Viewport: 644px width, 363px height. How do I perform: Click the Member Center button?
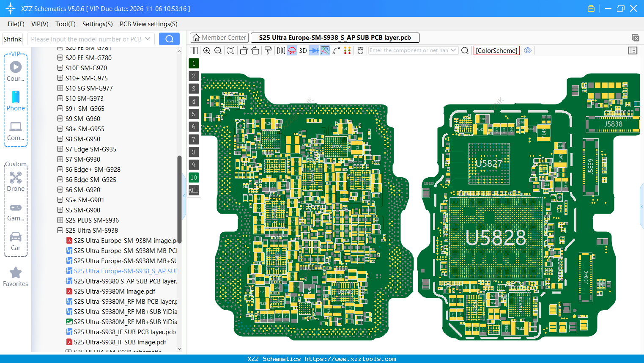[x=219, y=37]
